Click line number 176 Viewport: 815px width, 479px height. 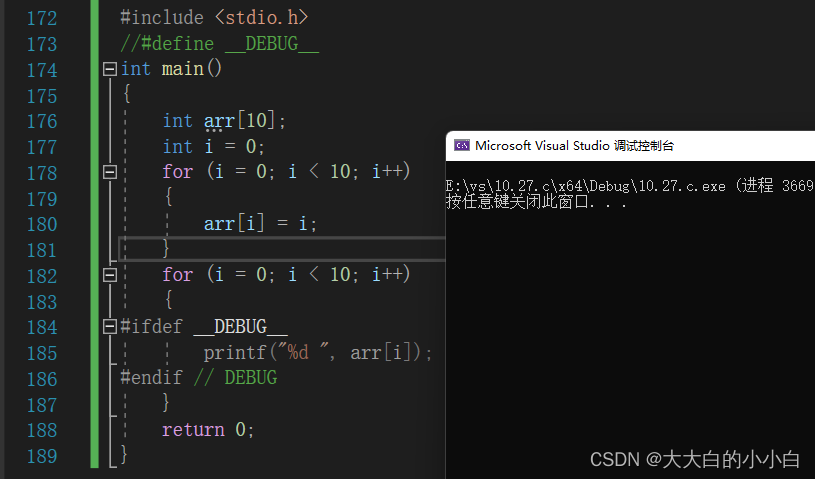42,122
